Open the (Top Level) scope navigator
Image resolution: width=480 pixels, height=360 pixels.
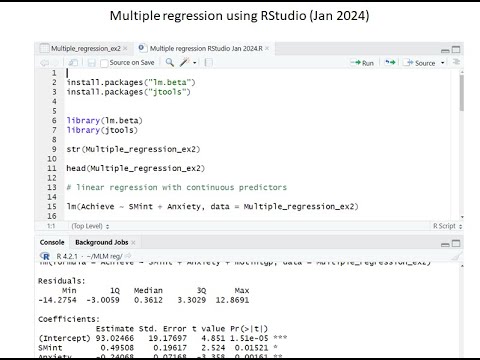coord(90,226)
